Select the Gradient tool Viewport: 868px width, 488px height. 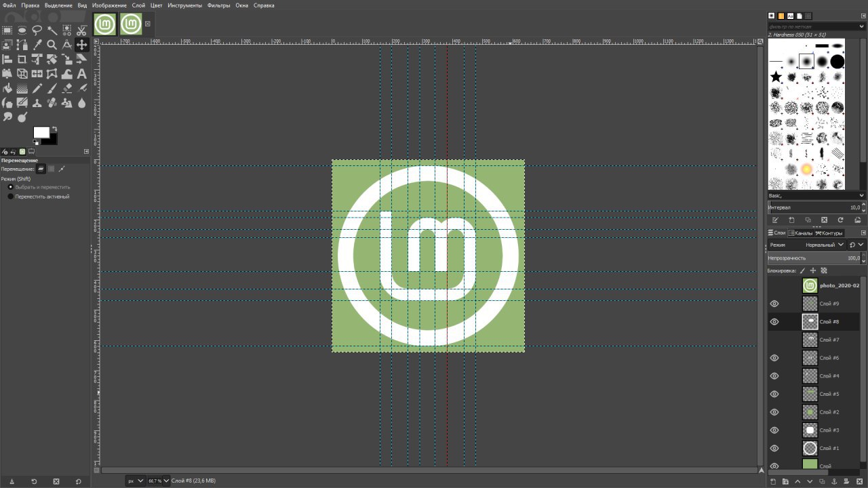(22, 88)
